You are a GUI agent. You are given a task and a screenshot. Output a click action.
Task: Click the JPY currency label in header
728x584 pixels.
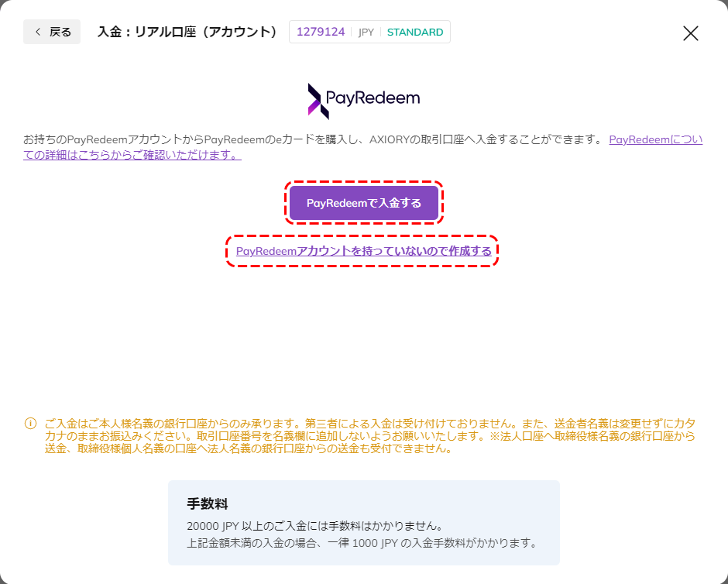[x=366, y=33]
